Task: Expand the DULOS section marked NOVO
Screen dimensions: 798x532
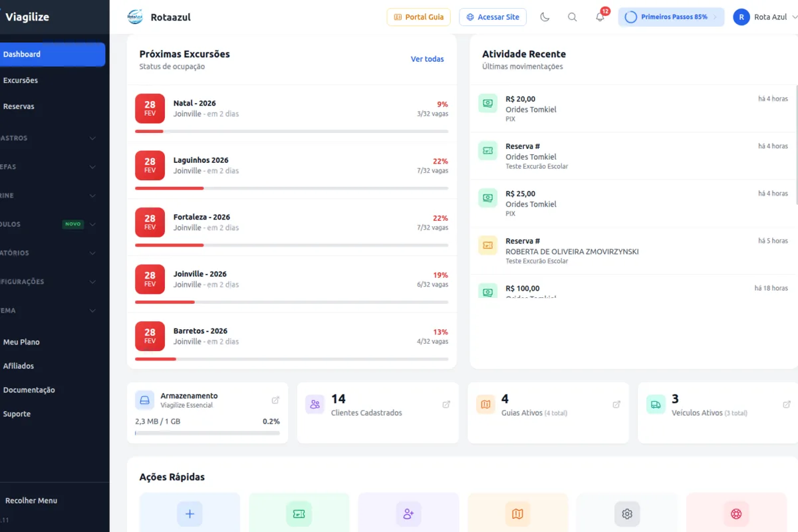Action: click(48, 224)
